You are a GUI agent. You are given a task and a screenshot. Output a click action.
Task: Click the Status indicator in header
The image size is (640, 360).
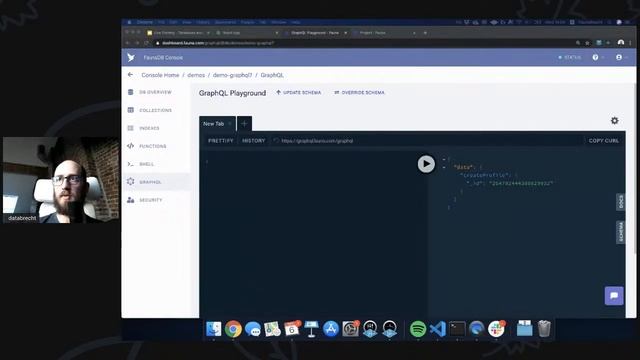[x=570, y=58]
